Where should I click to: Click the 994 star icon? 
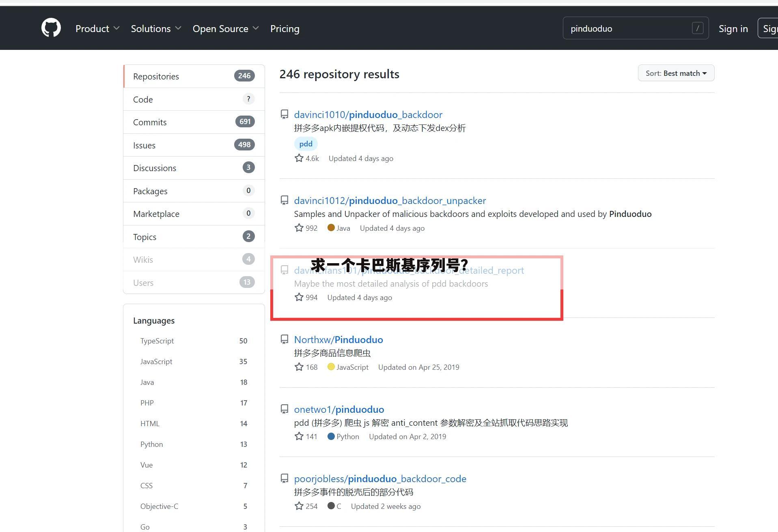pyautogui.click(x=299, y=297)
